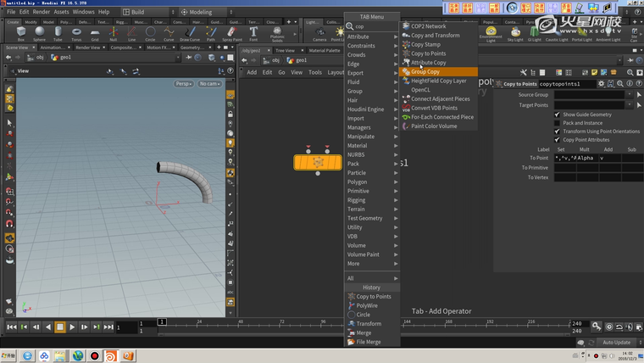Open the Persp viewport dropdown
This screenshot has height=363, width=644.
(x=184, y=84)
